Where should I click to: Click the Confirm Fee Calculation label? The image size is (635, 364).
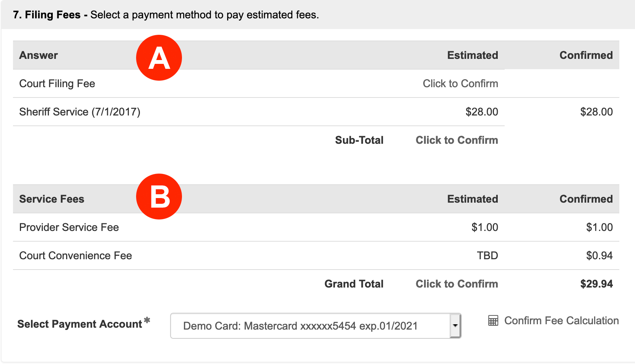(x=562, y=320)
